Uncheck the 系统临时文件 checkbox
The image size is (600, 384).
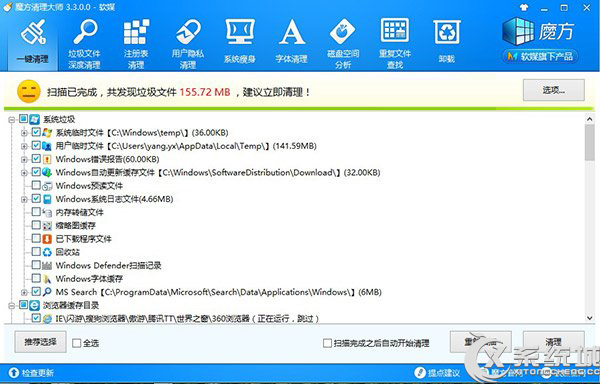(x=36, y=132)
